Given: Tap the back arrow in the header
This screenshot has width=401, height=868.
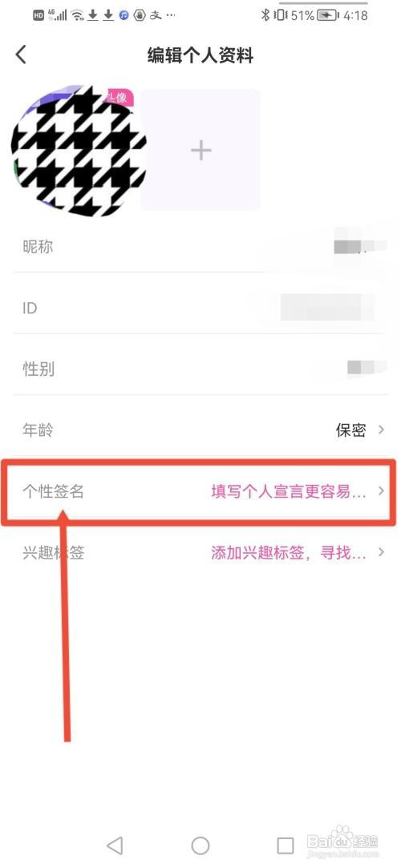Looking at the screenshot, I should click(x=21, y=55).
